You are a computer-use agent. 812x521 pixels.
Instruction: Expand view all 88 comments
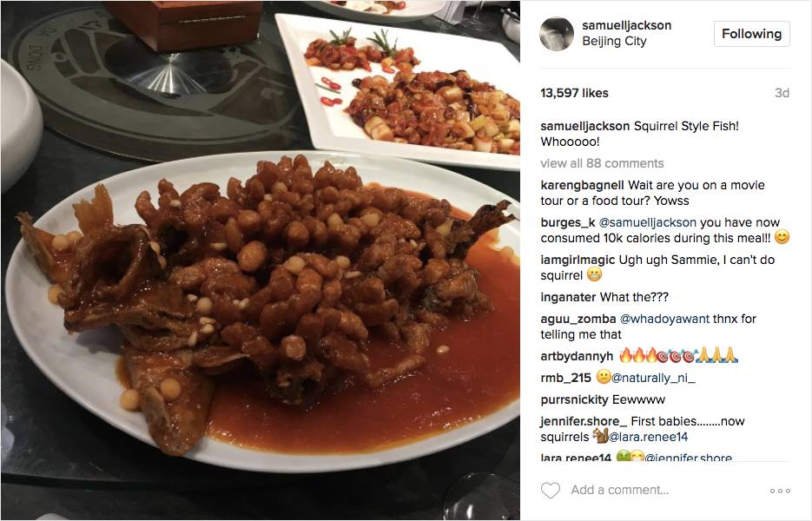pyautogui.click(x=602, y=163)
